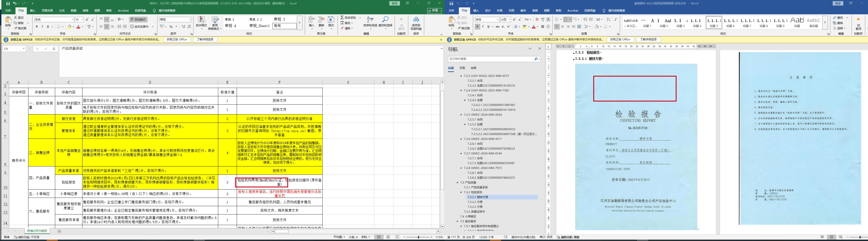Toggle italic formatting in Excel ribbon
The width and height of the screenshot is (868, 241).
coord(42,27)
